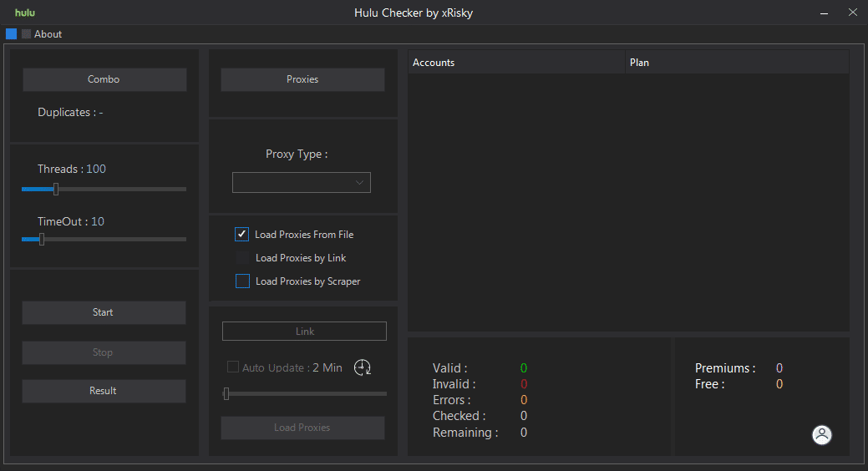
Task: Click the clock icon next to Auto Update
Action: 362,367
